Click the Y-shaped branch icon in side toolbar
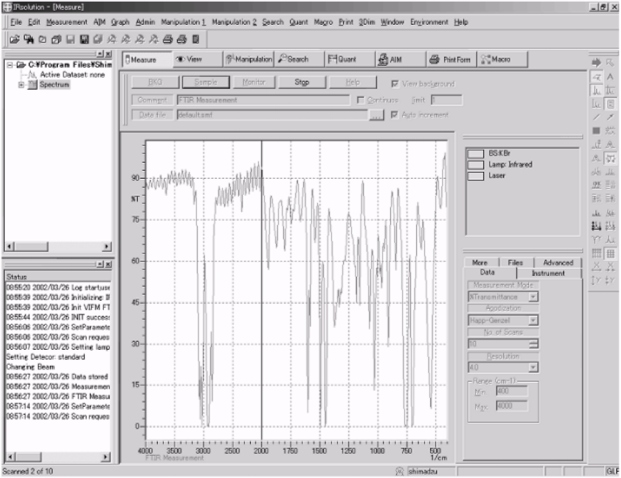Image resolution: width=621 pixels, height=478 pixels. point(596,239)
